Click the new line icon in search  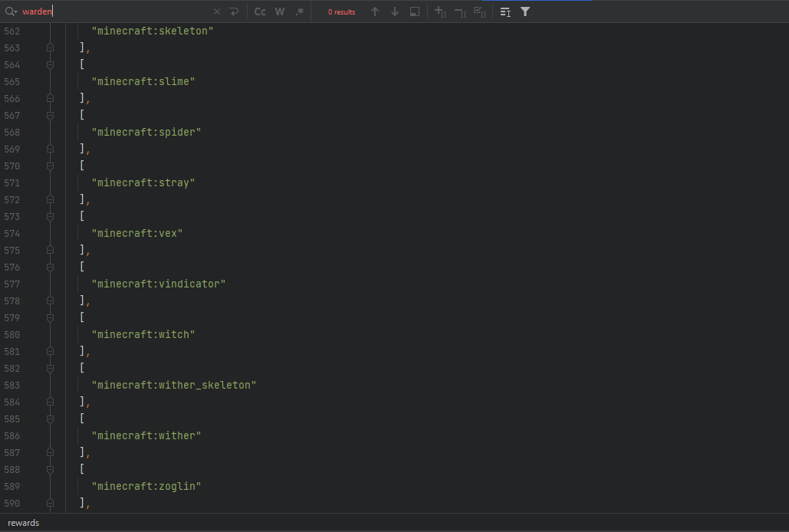coord(234,11)
